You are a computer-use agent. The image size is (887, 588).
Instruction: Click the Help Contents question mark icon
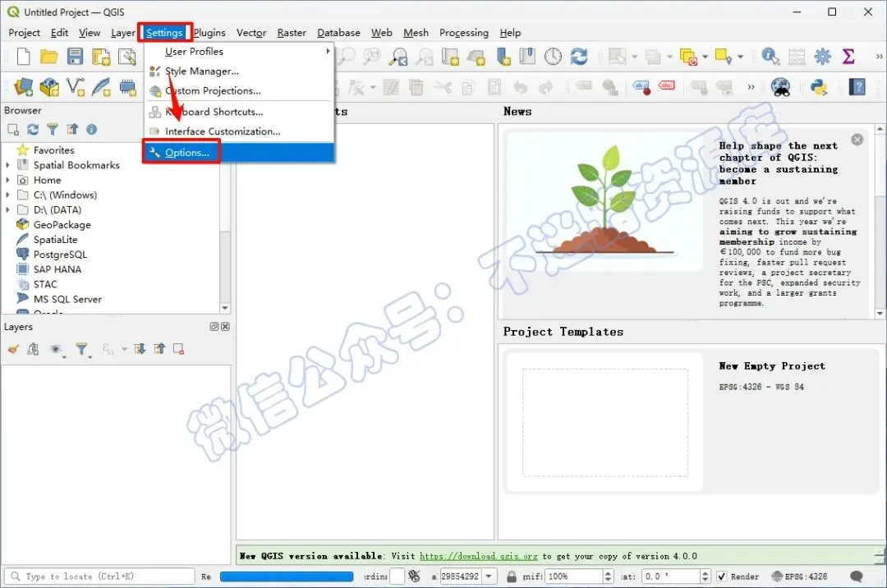click(858, 87)
